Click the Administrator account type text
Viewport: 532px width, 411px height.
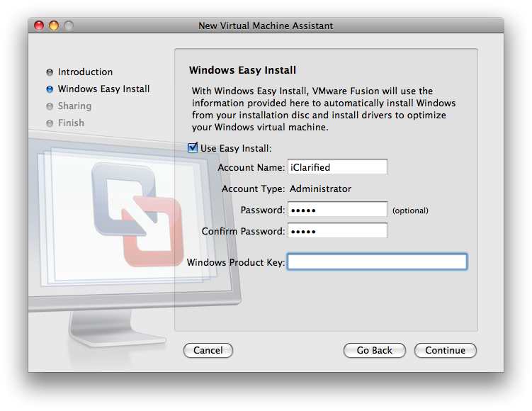pyautogui.click(x=321, y=188)
